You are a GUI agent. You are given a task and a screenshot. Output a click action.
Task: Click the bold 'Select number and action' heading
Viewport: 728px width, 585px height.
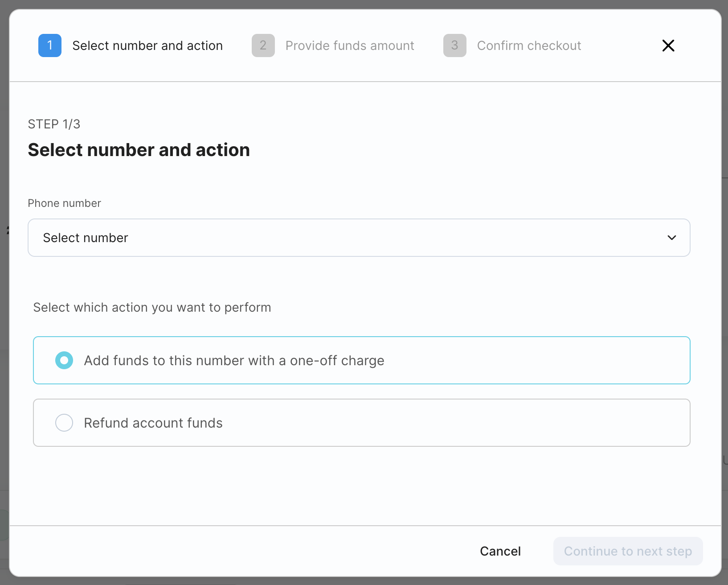[x=139, y=150]
